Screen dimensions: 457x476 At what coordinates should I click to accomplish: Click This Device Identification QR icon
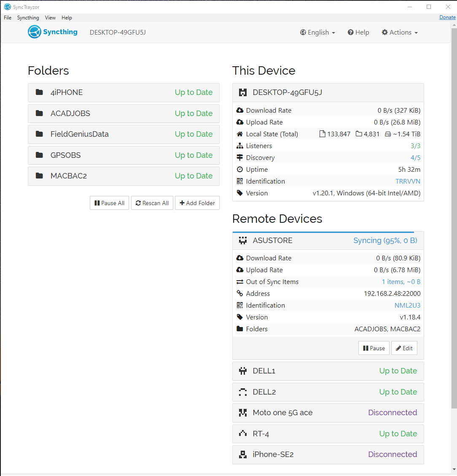[240, 181]
